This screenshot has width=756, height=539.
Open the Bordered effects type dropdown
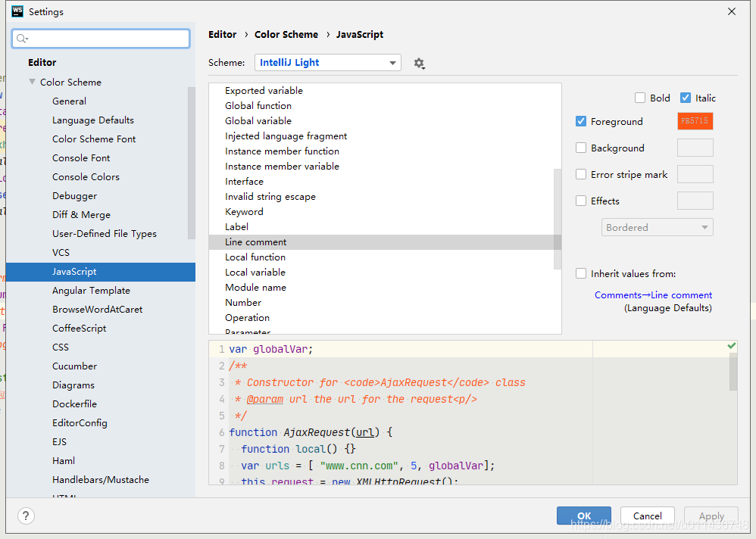click(658, 227)
